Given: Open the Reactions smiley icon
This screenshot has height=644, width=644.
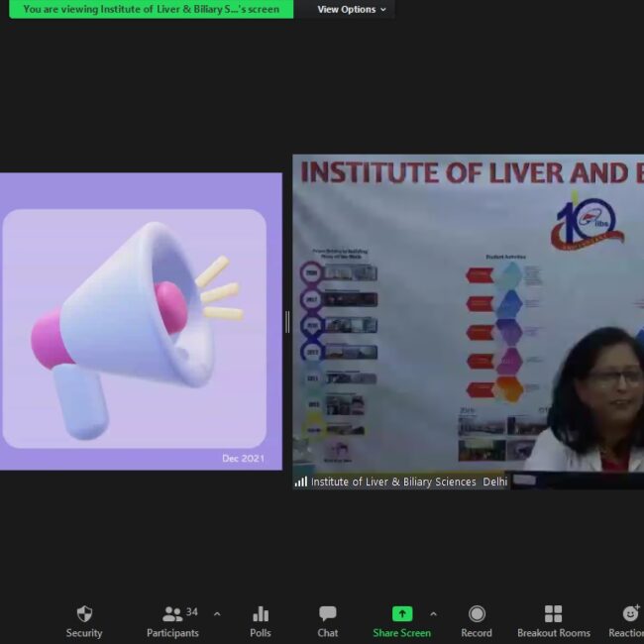Looking at the screenshot, I should (630, 621).
